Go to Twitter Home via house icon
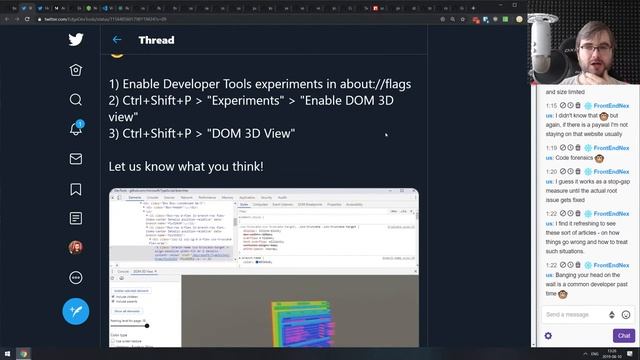 click(76, 70)
